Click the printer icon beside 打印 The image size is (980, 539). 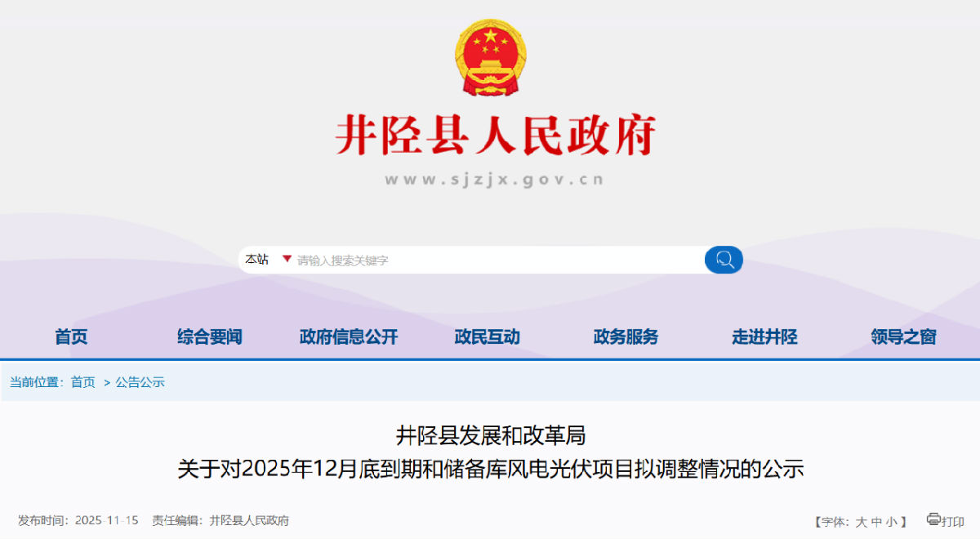coord(933,519)
